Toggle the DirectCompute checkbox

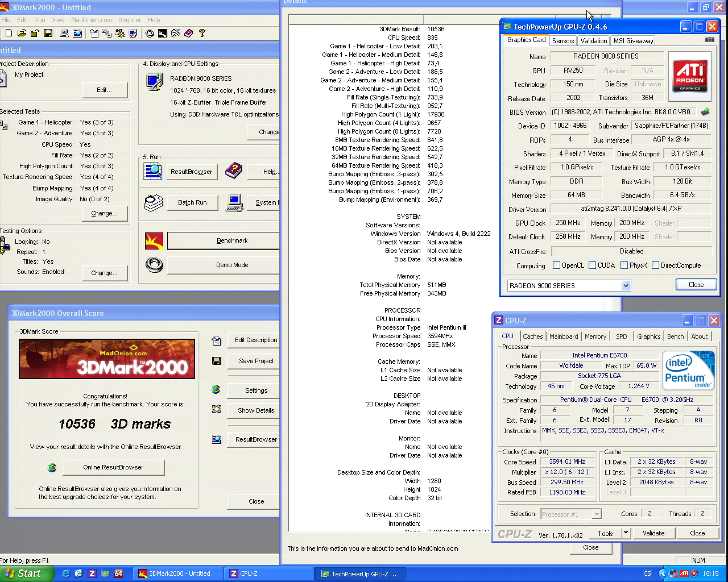pos(655,265)
